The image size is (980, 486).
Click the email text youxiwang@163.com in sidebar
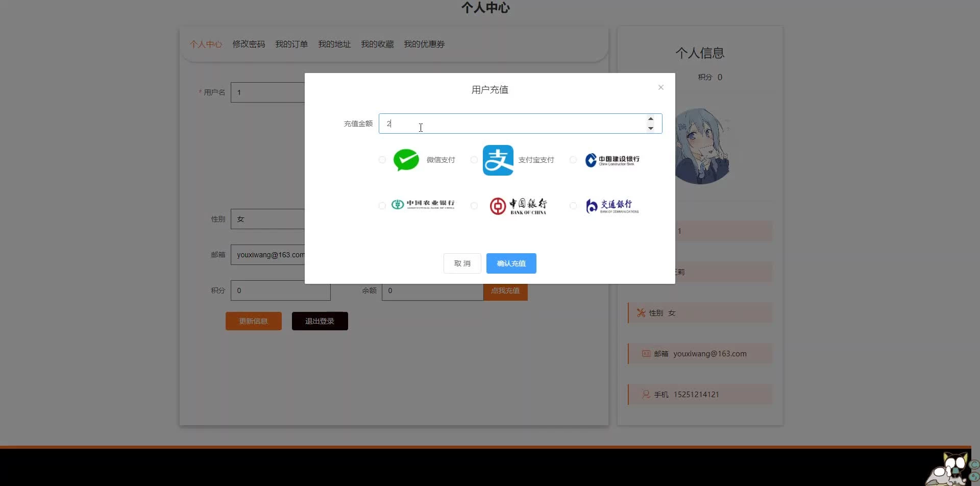click(710, 354)
